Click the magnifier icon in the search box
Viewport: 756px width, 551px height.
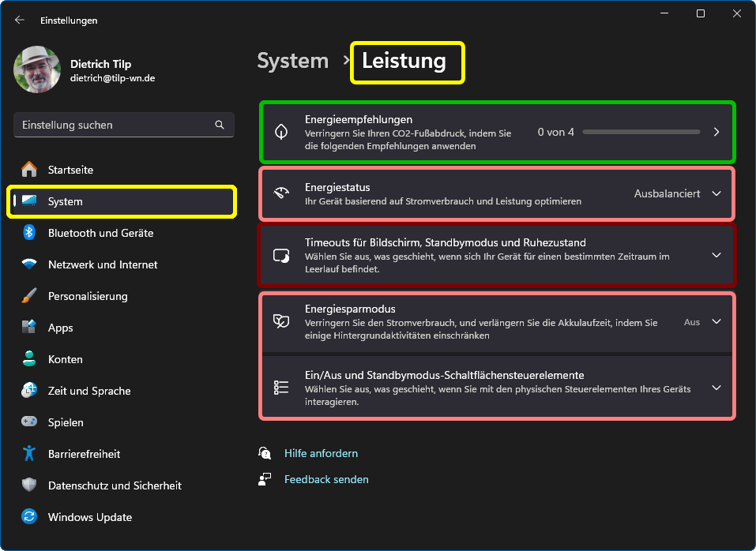point(220,125)
